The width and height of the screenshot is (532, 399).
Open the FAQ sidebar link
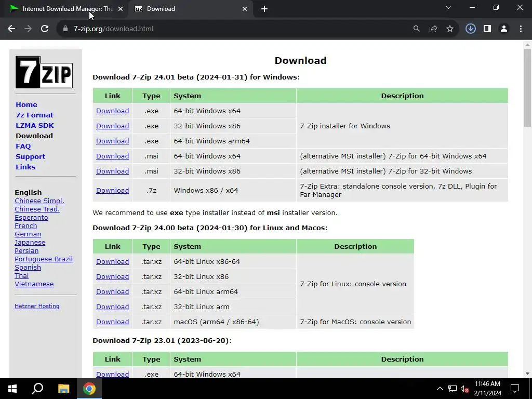click(23, 146)
